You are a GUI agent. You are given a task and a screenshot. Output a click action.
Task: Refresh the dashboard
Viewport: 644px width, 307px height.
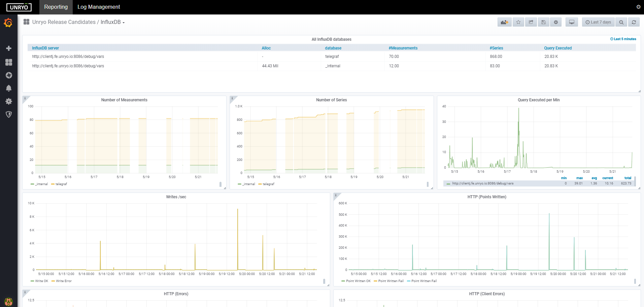point(634,22)
